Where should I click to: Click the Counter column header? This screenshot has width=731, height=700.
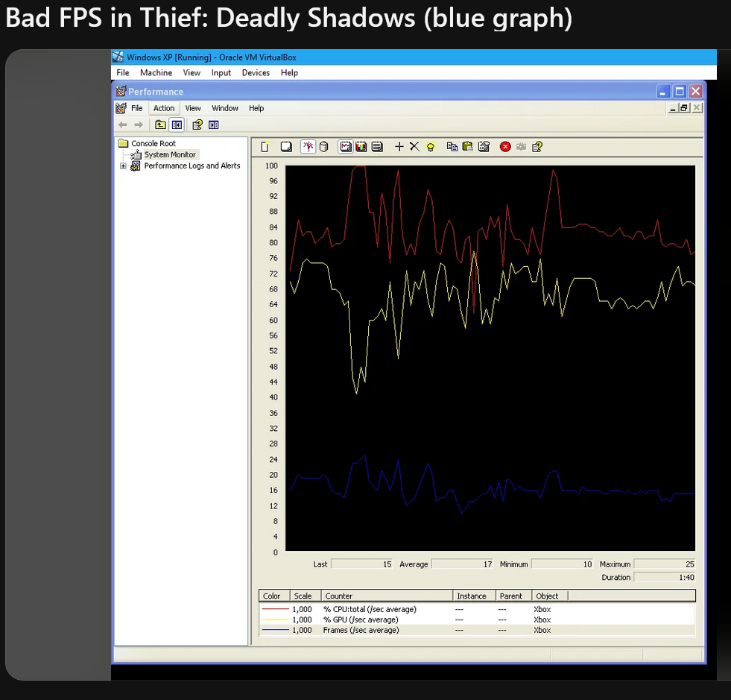click(387, 596)
